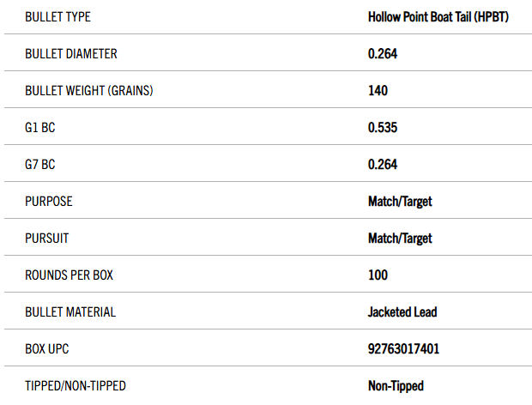Select the Match/Target value in PURSUIT row
The image size is (532, 405).
pyautogui.click(x=400, y=238)
